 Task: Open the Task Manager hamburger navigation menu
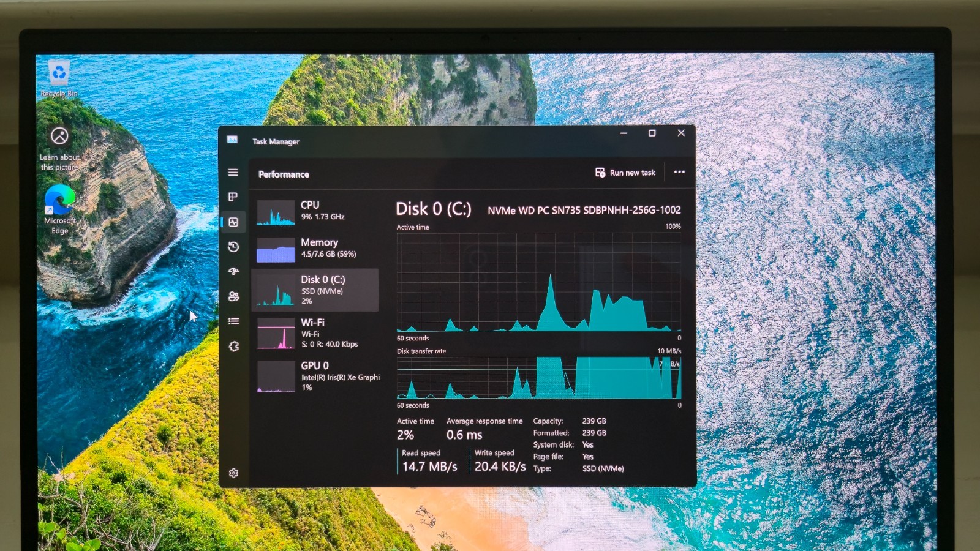tap(233, 173)
